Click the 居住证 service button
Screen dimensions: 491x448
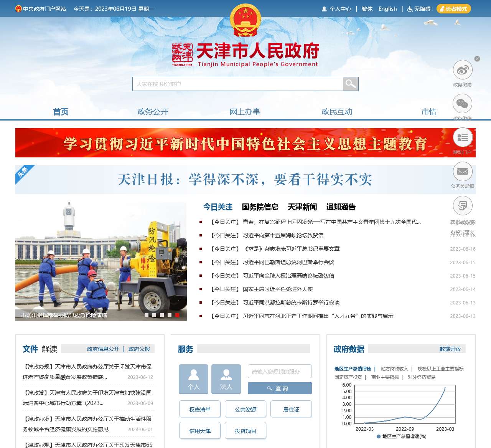pos(291,409)
